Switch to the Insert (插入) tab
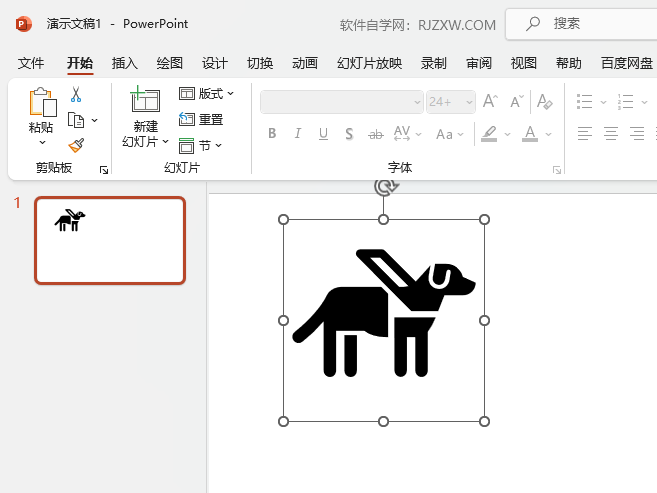The height and width of the screenshot is (493, 657). [125, 63]
